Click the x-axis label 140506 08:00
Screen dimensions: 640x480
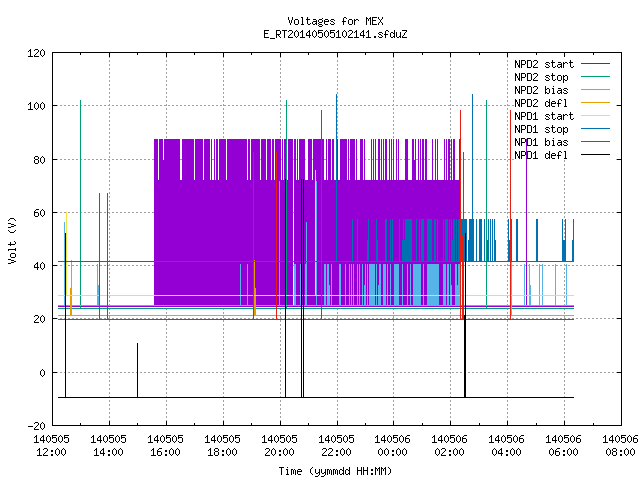pyautogui.click(x=620, y=446)
